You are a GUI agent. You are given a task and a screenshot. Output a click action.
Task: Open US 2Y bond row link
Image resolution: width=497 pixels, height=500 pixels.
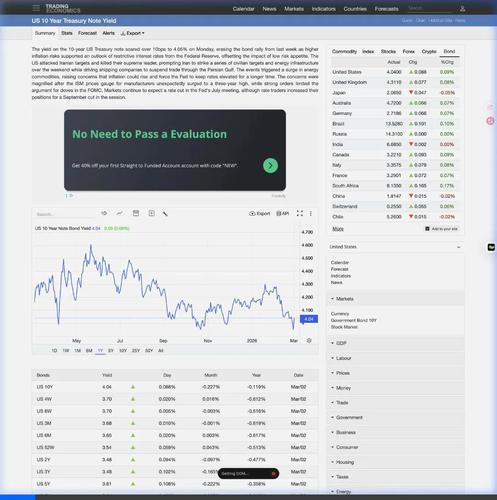click(43, 460)
